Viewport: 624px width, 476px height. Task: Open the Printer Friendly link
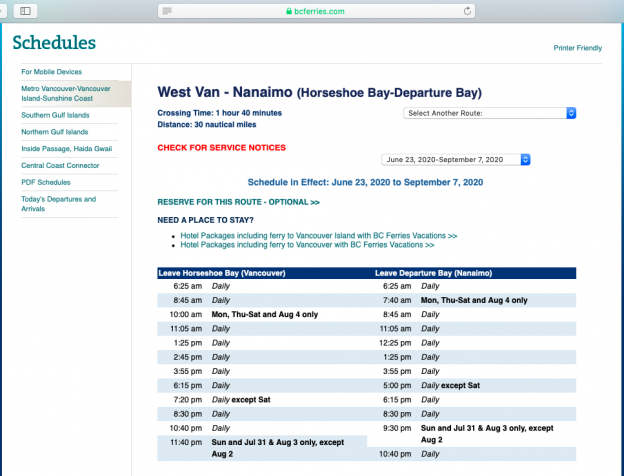(577, 48)
